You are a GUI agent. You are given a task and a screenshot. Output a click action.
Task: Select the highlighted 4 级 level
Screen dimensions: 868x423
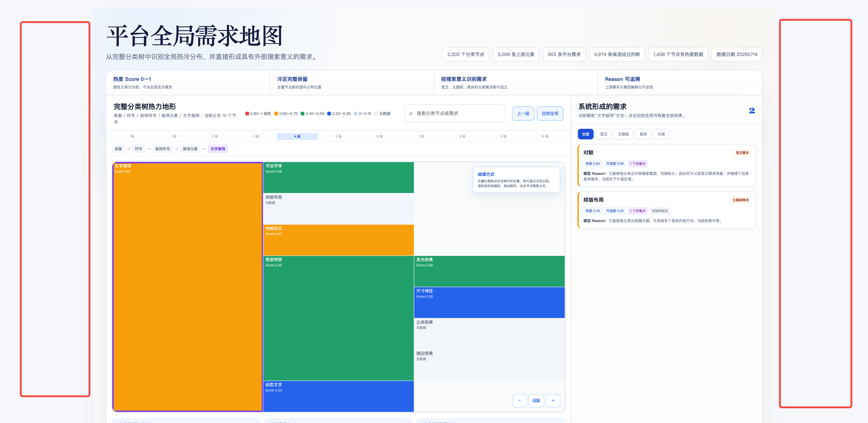click(297, 136)
